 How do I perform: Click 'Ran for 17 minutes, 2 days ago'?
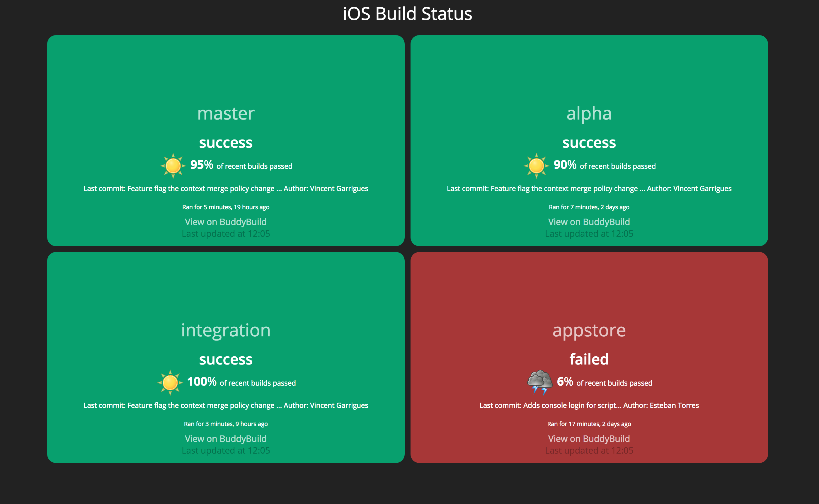pos(589,424)
